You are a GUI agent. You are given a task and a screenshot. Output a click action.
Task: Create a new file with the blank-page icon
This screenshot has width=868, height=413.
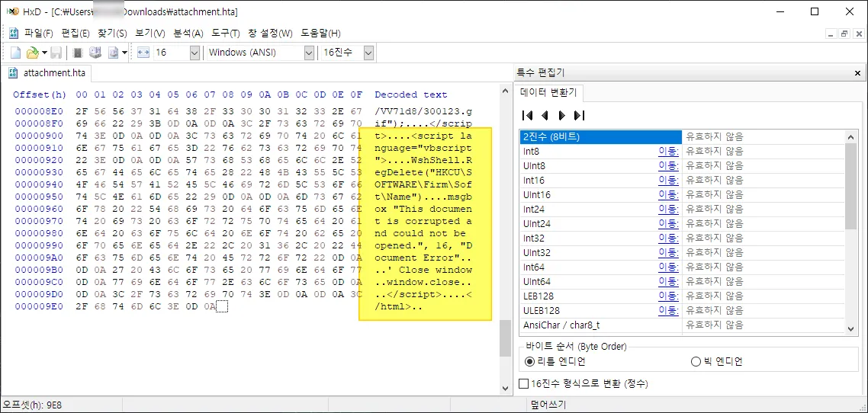(x=16, y=53)
